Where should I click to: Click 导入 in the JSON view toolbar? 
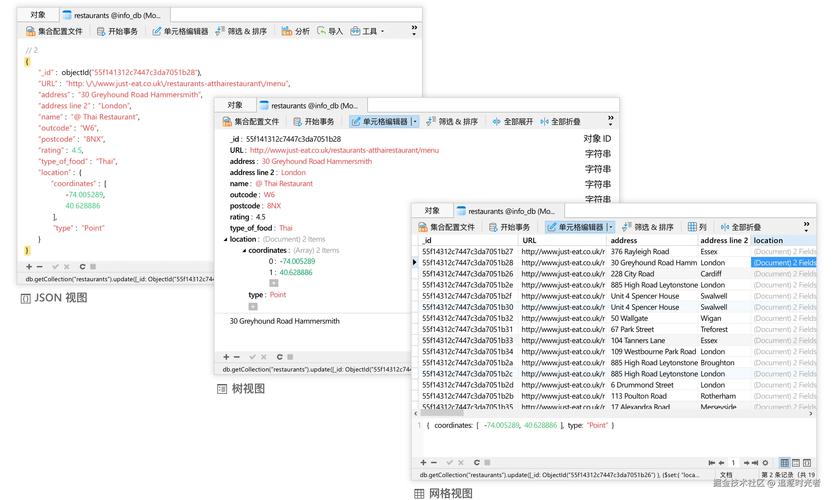pos(330,31)
